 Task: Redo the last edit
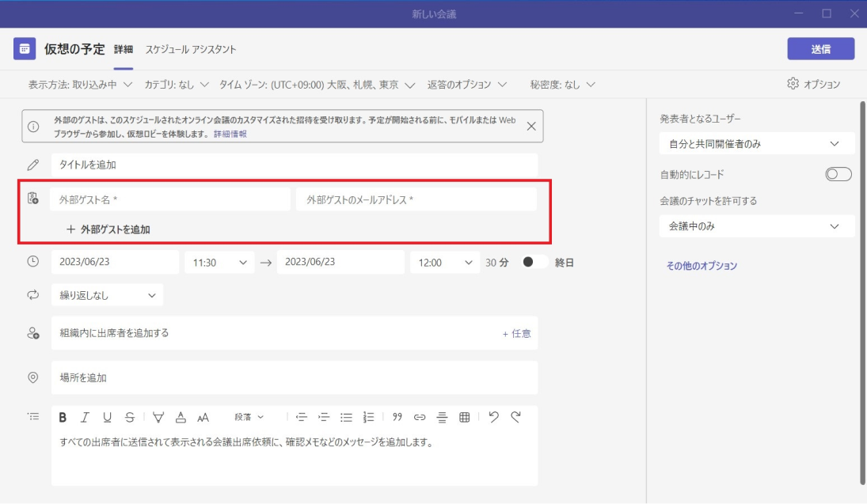516,417
